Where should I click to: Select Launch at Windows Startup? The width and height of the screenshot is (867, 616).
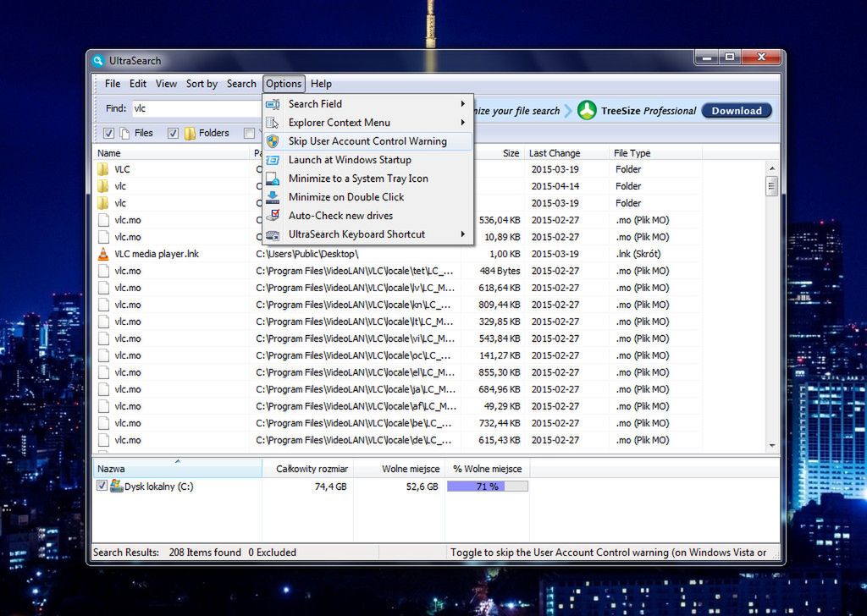[x=367, y=160]
